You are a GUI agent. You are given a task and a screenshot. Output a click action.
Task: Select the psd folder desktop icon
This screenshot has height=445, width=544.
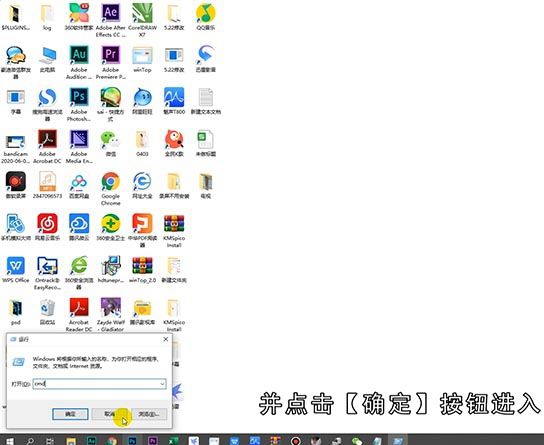tap(16, 311)
